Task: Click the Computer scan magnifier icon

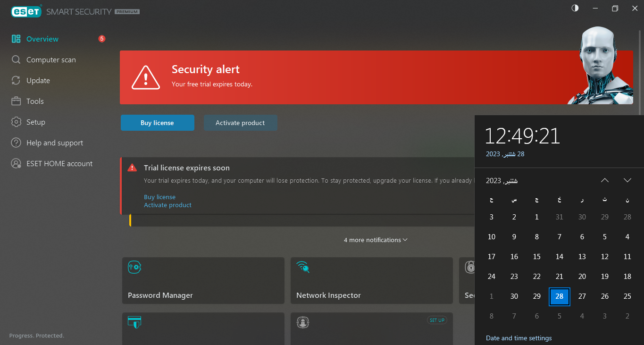Action: tap(16, 60)
